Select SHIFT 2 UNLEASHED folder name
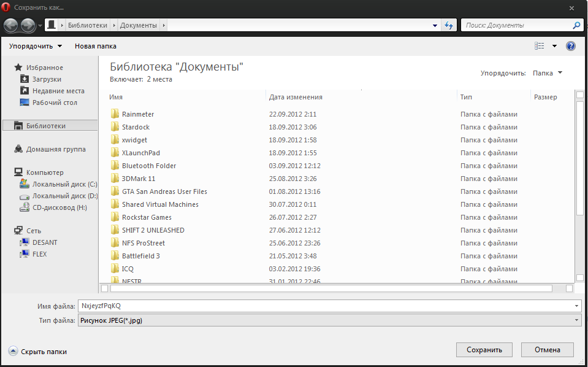This screenshot has width=588, height=367. click(x=153, y=230)
